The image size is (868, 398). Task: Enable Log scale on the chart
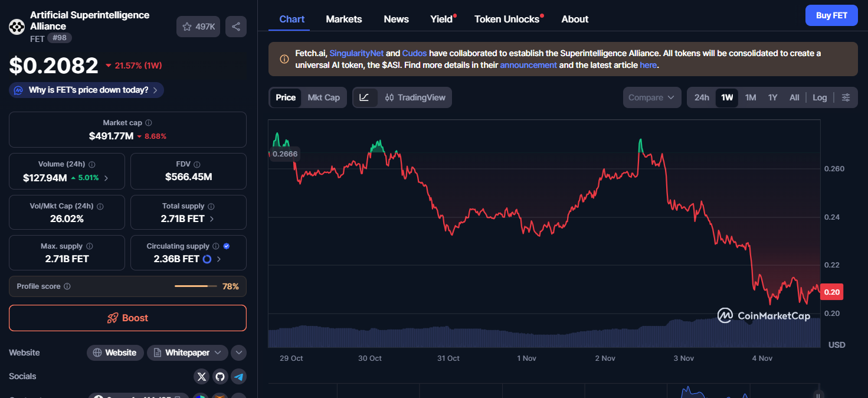pyautogui.click(x=820, y=97)
